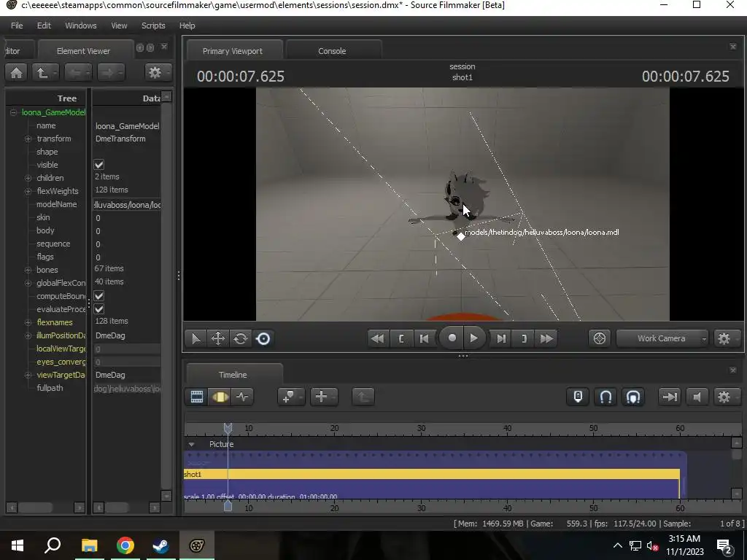
Task: Open the Scripts menu
Action: click(153, 26)
